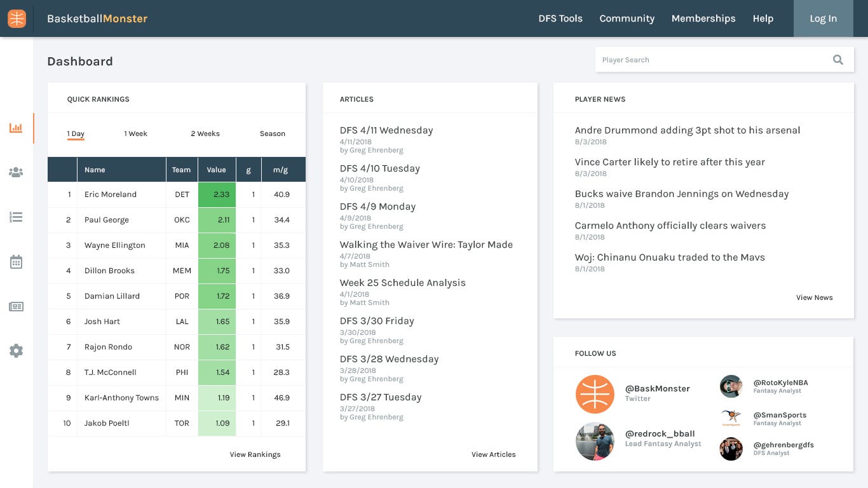Click the View Articles link
The height and width of the screenshot is (488, 868).
tap(494, 454)
